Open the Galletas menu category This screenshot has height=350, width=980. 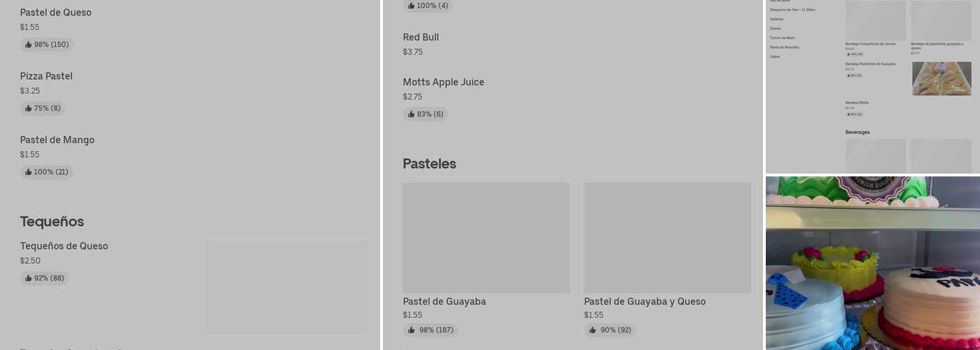click(776, 19)
